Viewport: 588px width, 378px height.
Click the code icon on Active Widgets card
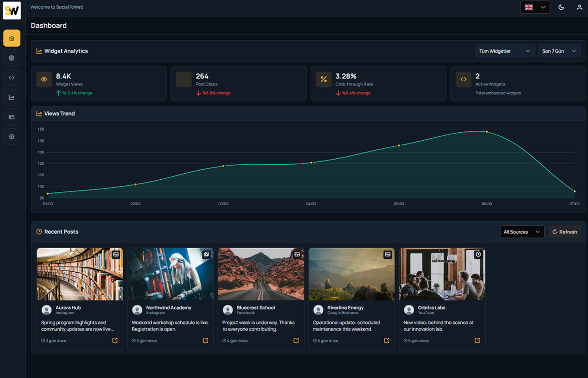click(x=464, y=79)
